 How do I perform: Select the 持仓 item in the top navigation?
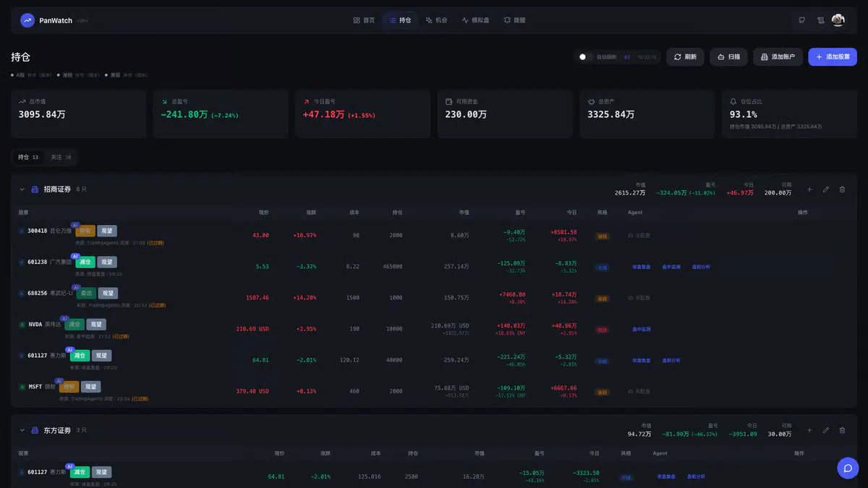tap(400, 20)
